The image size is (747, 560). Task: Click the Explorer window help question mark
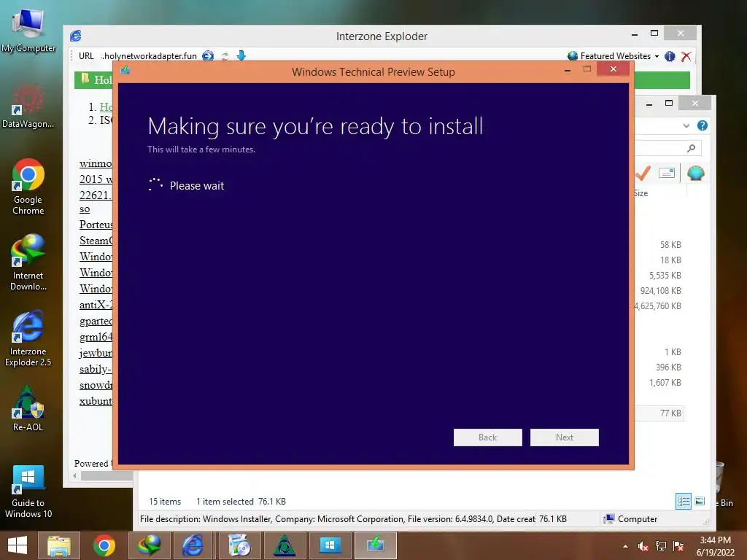point(702,125)
